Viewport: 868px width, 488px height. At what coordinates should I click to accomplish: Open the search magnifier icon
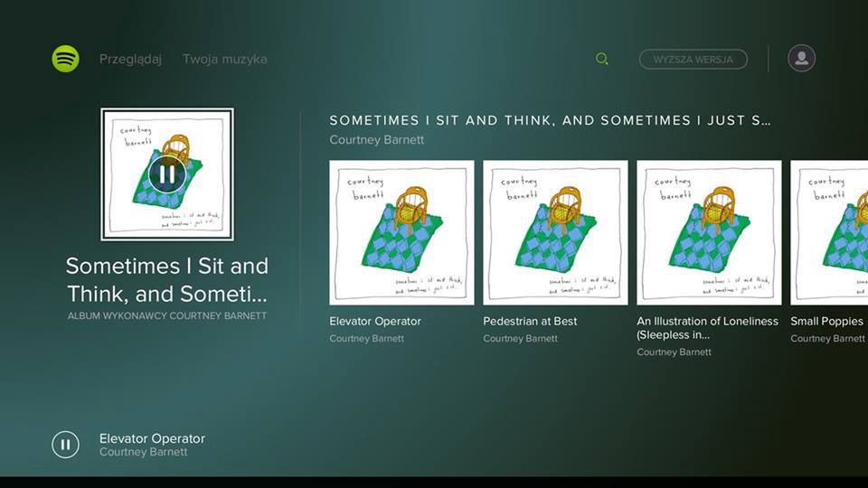[x=602, y=59]
